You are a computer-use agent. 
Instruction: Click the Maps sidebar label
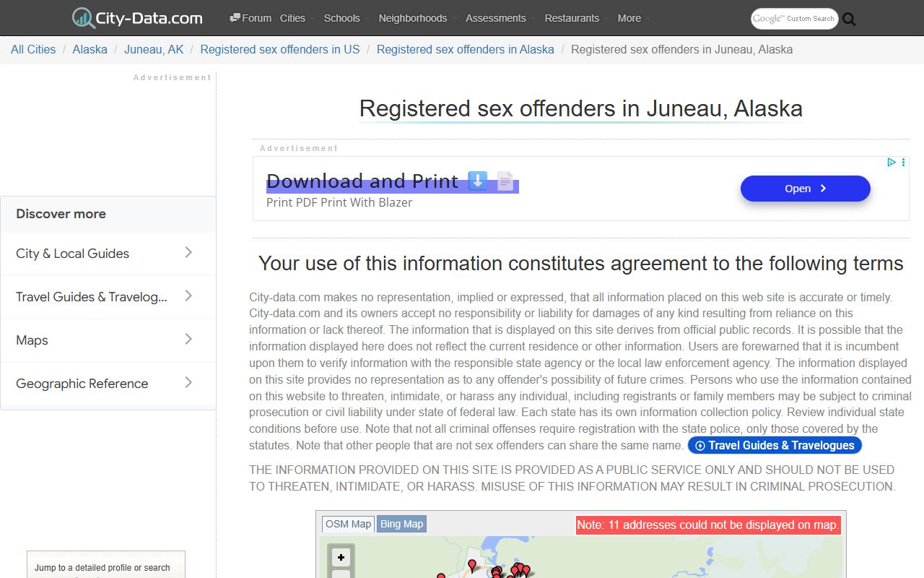coord(32,340)
